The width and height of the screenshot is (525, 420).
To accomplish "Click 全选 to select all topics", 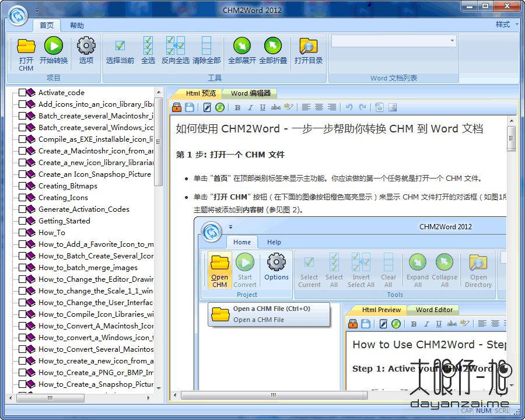I will point(148,51).
